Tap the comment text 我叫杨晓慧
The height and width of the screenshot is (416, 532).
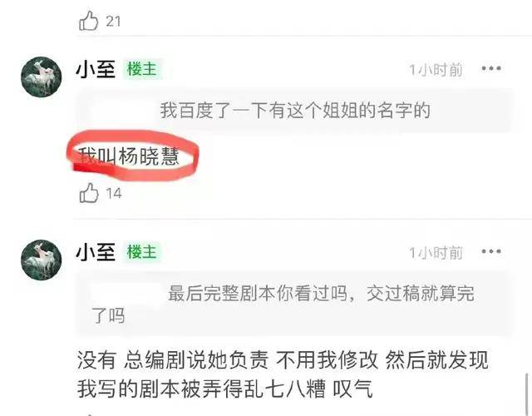point(129,156)
